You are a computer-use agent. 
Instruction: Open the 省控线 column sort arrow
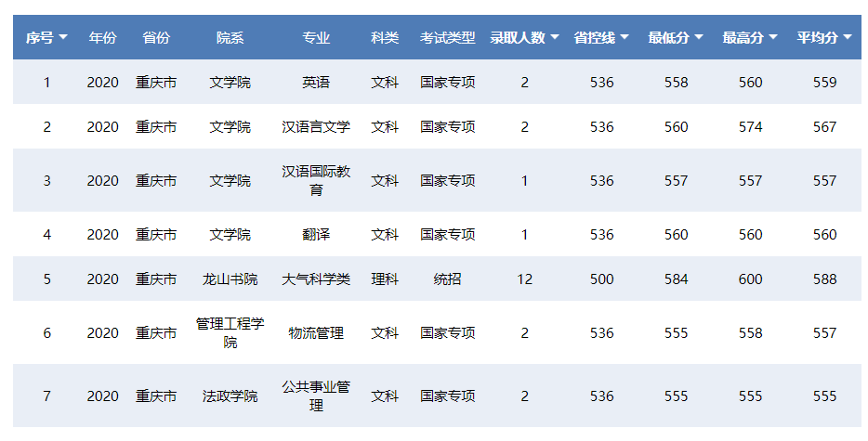click(x=625, y=38)
